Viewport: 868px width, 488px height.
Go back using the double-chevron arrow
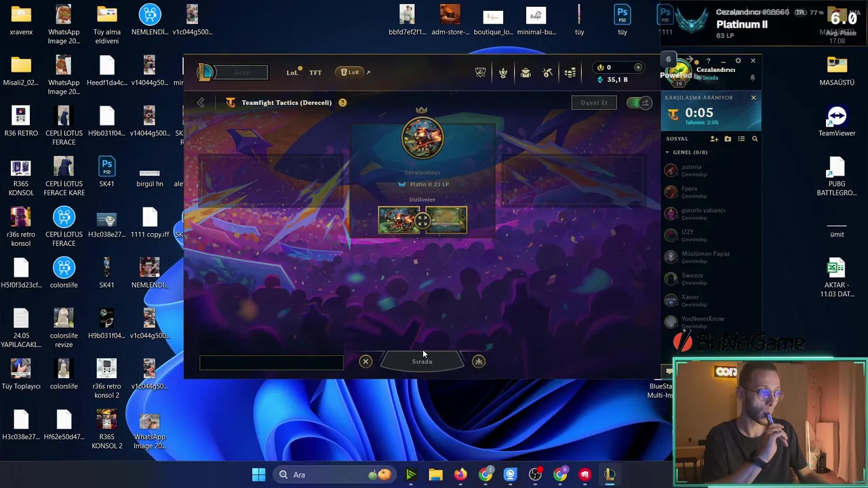coord(201,102)
